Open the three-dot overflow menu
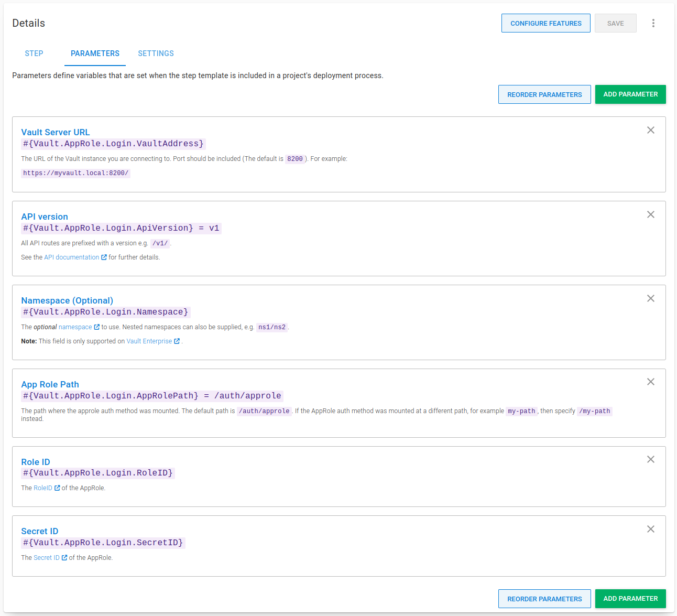Screen dimensions: 677x616 pyautogui.click(x=653, y=23)
